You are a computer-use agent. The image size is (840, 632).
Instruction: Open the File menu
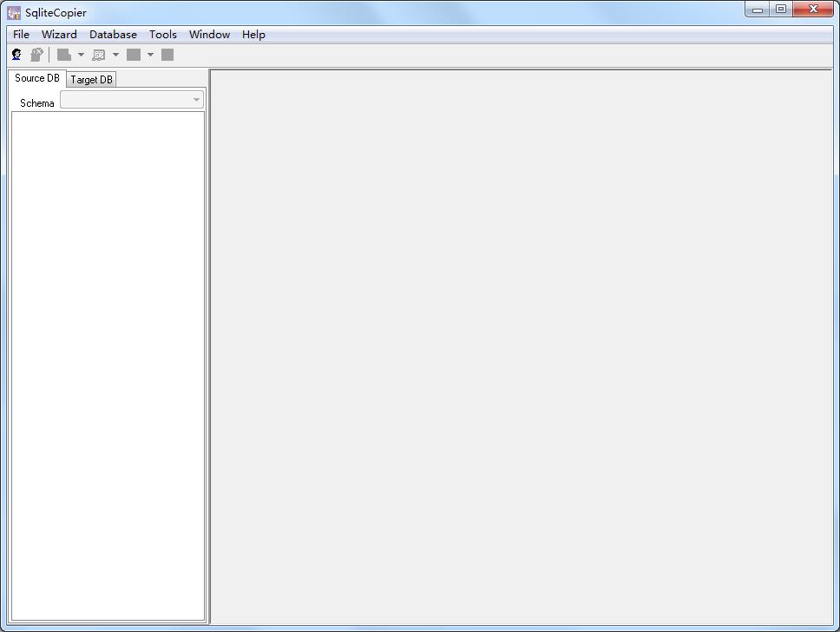click(21, 35)
